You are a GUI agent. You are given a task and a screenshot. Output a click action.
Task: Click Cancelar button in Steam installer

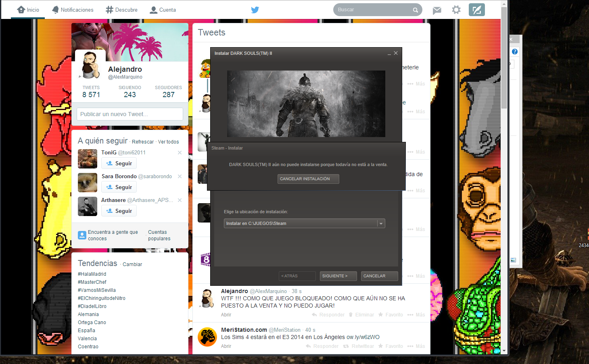pos(380,276)
